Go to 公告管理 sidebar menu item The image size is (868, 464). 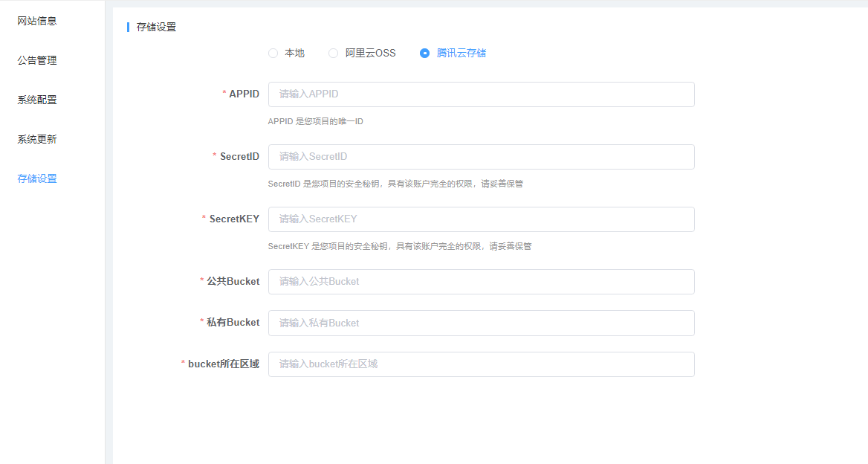(37, 60)
